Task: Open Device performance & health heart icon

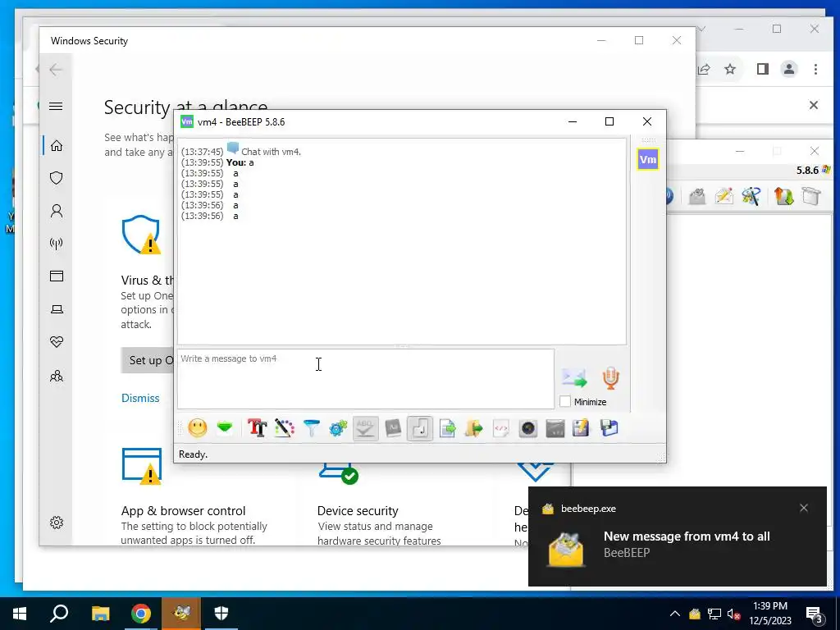Action: pyautogui.click(x=57, y=342)
